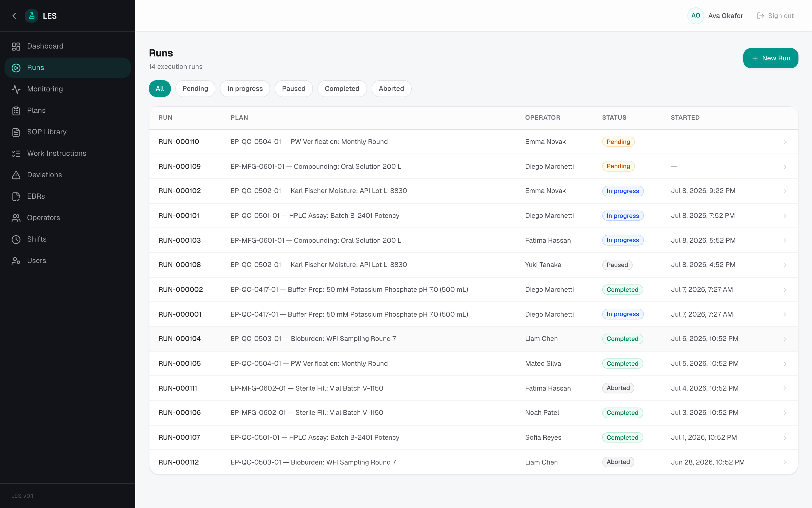
Task: Filter runs by In progress
Action: tap(245, 89)
